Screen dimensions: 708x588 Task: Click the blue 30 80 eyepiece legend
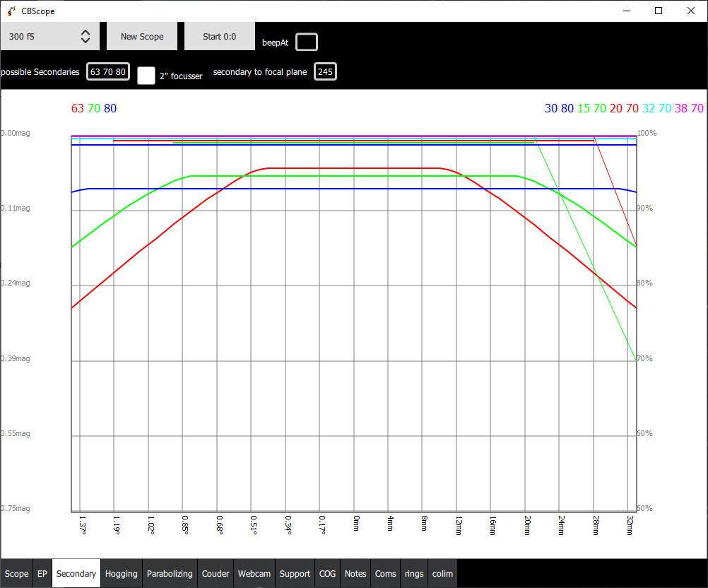559,108
